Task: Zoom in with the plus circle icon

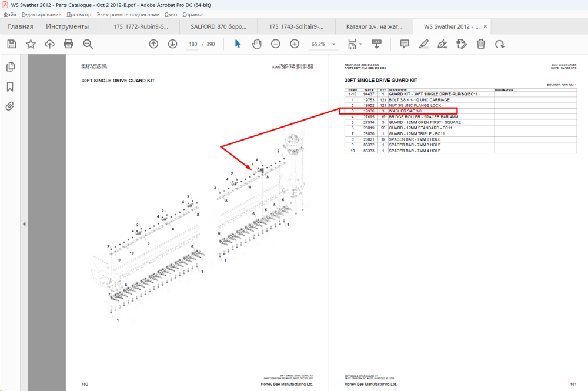Action: point(295,44)
